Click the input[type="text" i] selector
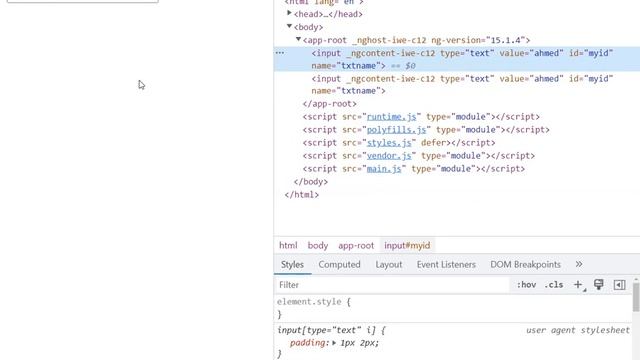640x360 pixels. coord(326,330)
